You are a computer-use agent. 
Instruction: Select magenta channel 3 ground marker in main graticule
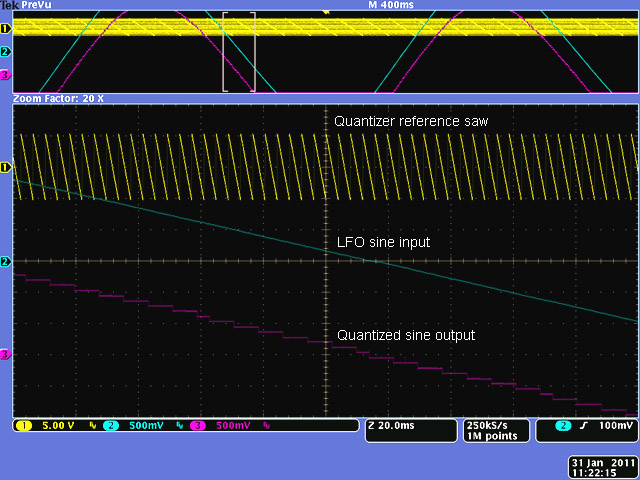5,354
